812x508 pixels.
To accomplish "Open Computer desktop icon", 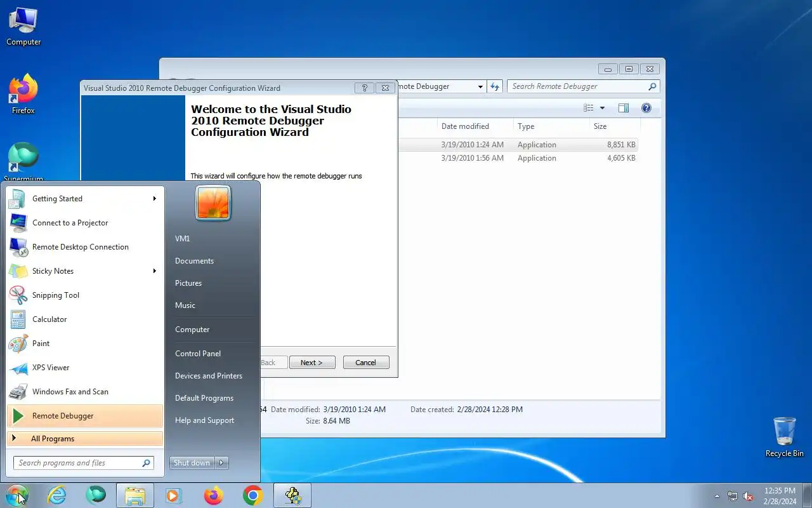I will 23,27.
